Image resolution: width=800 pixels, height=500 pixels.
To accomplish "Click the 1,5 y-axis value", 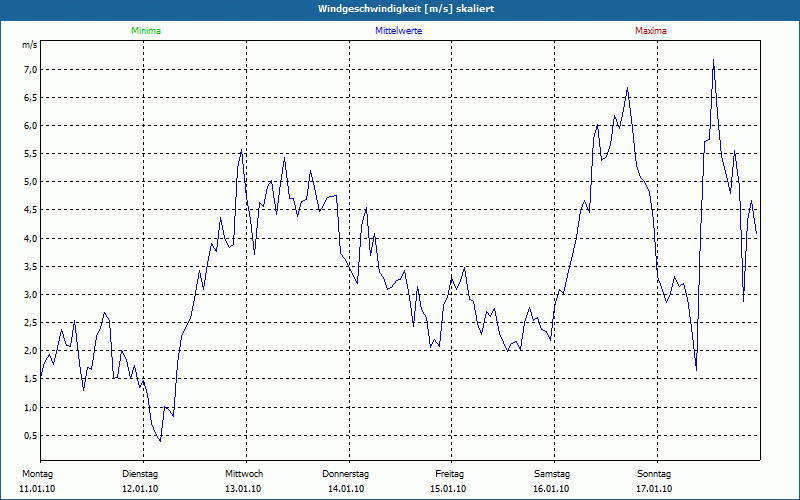I will click(30, 379).
